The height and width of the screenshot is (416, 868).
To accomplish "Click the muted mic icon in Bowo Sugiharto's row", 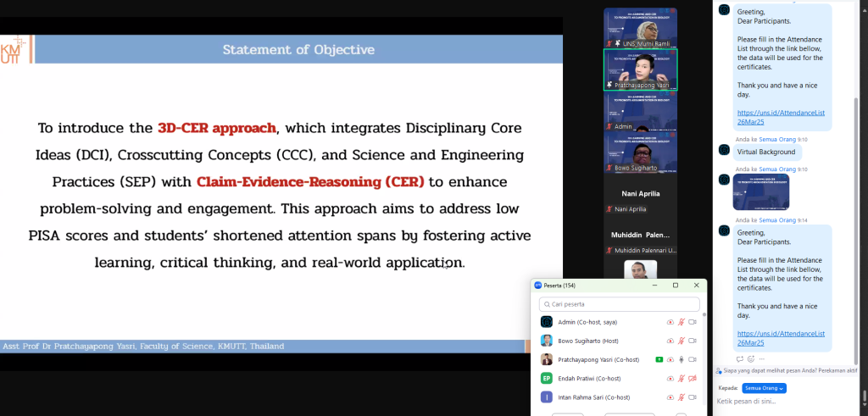I will (x=682, y=341).
